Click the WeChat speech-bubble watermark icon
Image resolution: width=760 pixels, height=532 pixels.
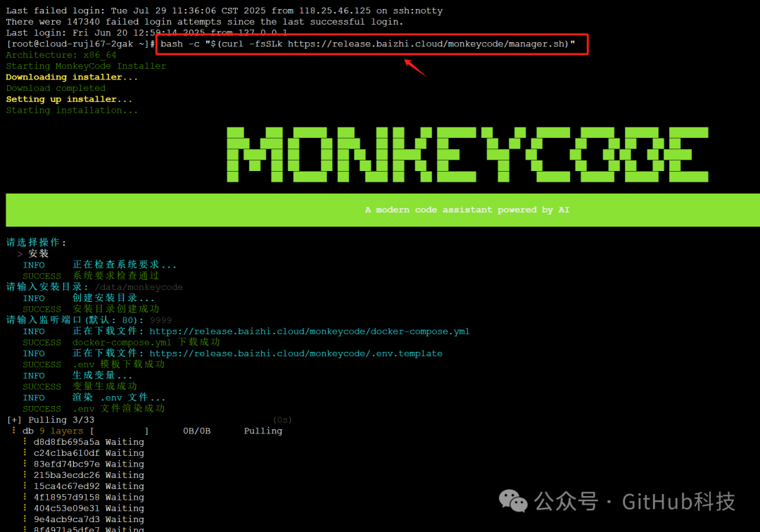[x=514, y=502]
